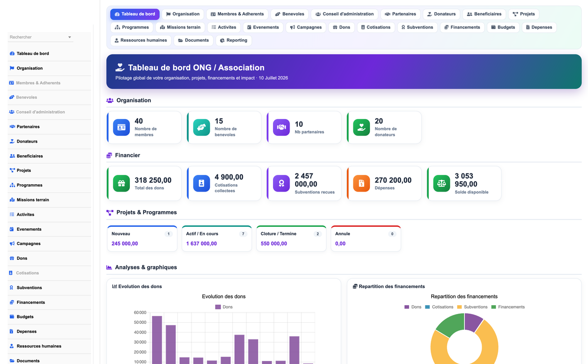Click the sidebar Missions terrain icon
The width and height of the screenshot is (588, 364).
tap(12, 200)
